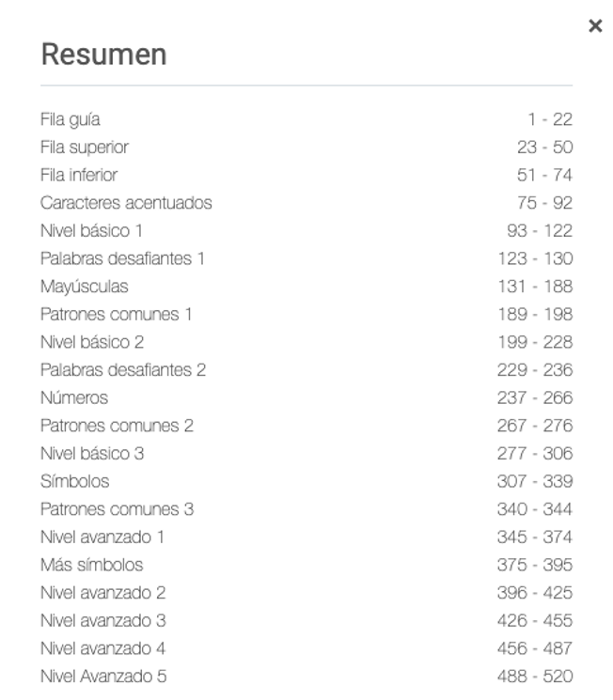
Task: Choose Patrones comunes 2
Action: point(117,426)
